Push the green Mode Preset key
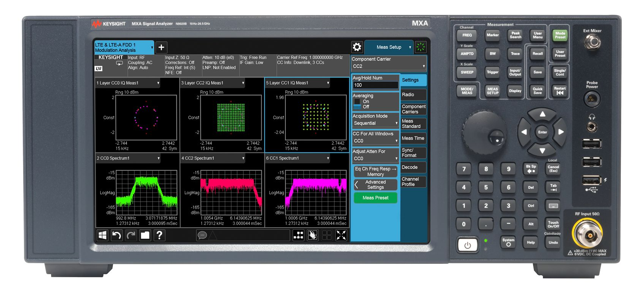644x292 pixels. click(560, 35)
